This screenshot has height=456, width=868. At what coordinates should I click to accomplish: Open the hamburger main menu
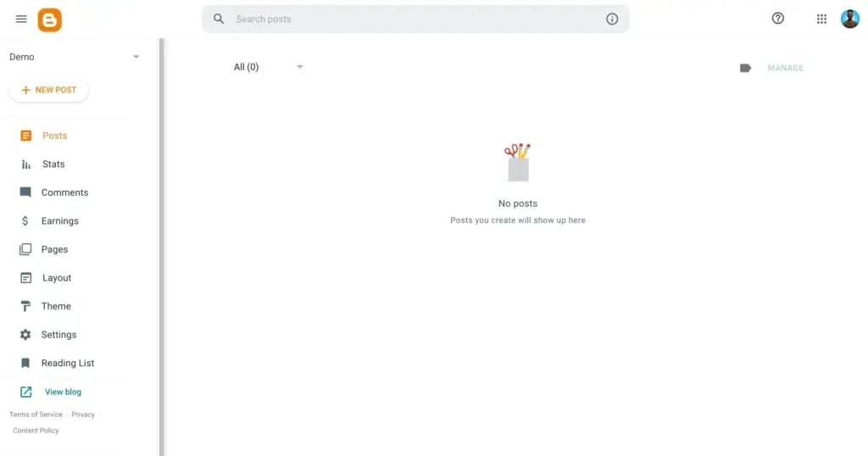(21, 19)
